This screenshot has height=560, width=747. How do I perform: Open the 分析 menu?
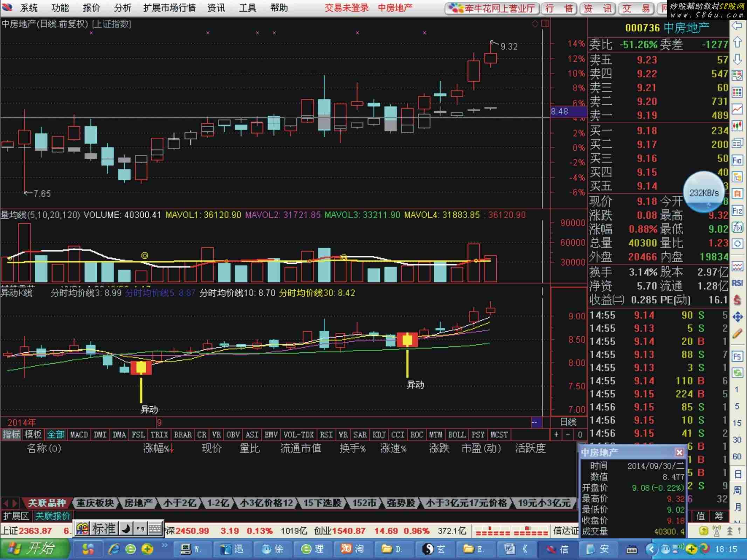pos(123,8)
